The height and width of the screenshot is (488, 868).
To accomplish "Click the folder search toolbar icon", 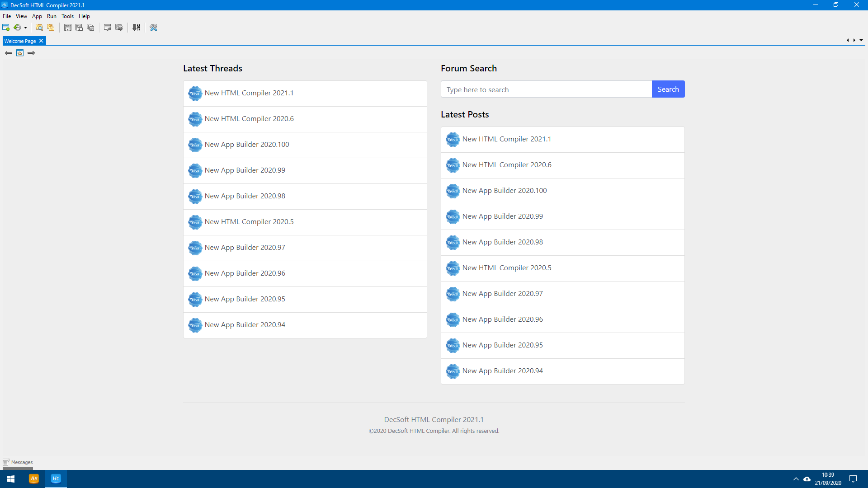I will [x=39, y=28].
